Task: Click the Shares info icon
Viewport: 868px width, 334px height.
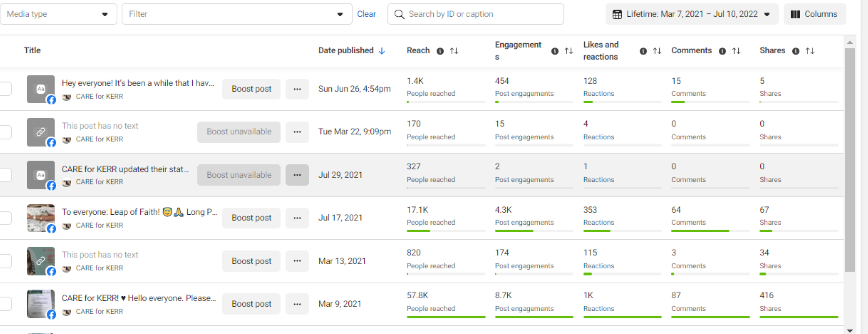Action: (795, 51)
